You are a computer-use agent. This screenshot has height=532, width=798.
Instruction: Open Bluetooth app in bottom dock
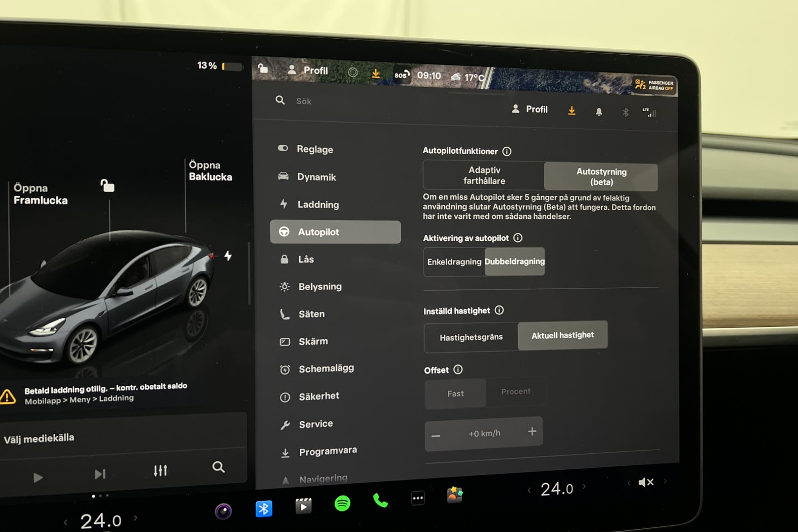point(264,508)
